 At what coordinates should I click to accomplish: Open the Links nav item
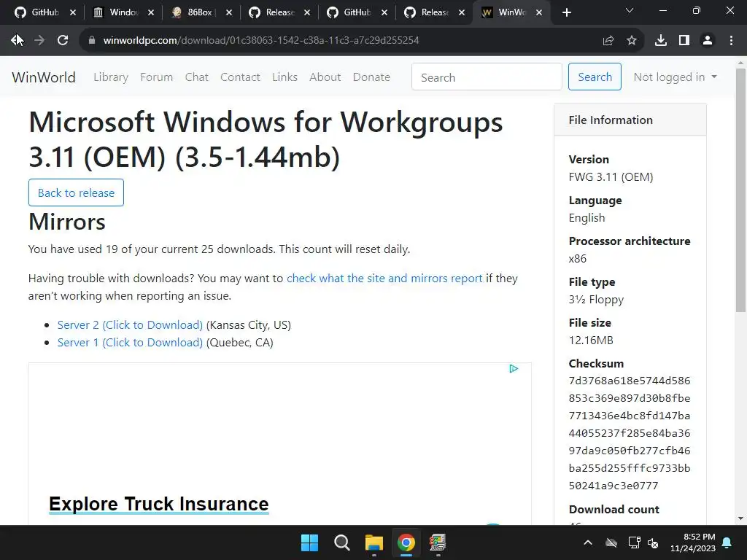pos(285,77)
